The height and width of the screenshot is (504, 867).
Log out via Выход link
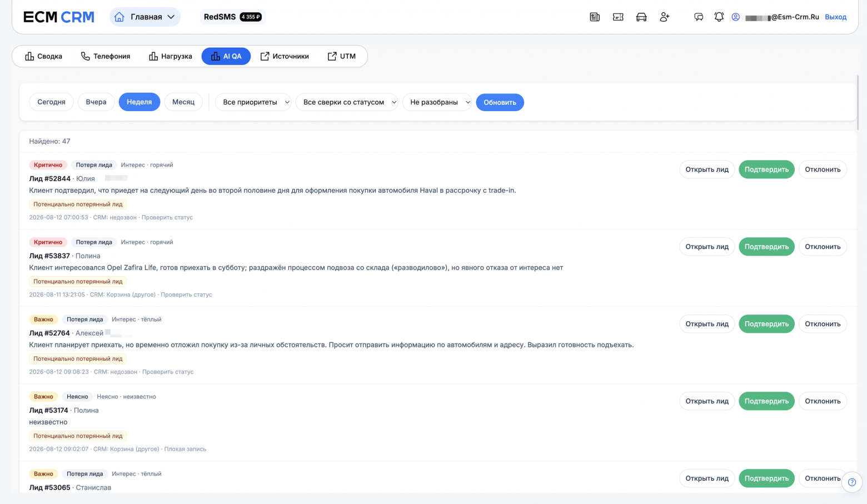(x=835, y=17)
